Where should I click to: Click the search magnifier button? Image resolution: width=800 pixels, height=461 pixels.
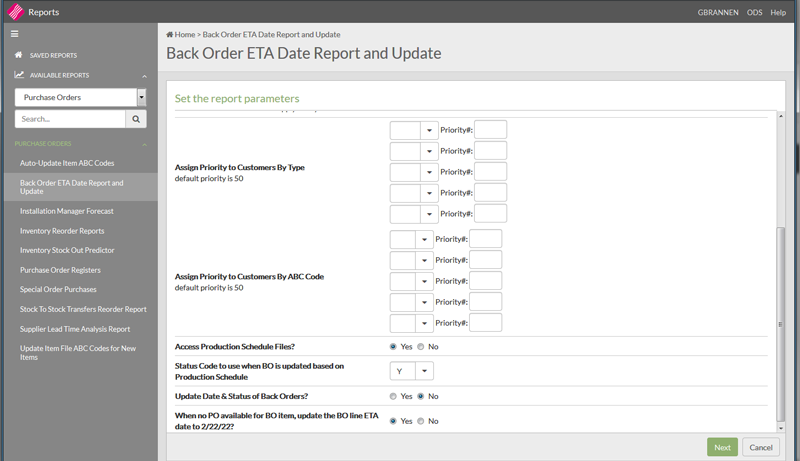[136, 119]
